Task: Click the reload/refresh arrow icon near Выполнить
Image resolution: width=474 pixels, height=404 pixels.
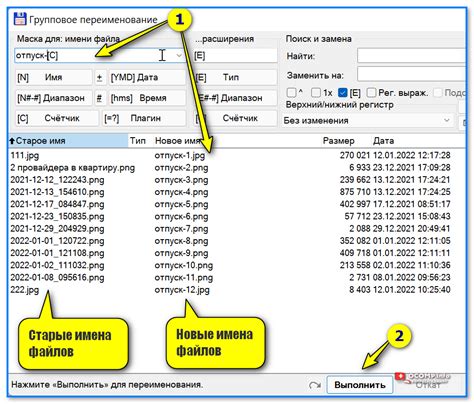Action: [314, 385]
